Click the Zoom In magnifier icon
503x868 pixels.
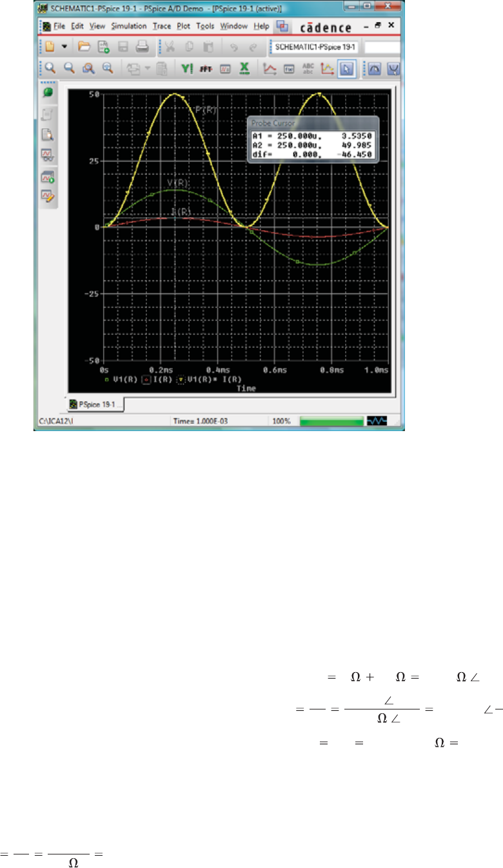point(50,68)
